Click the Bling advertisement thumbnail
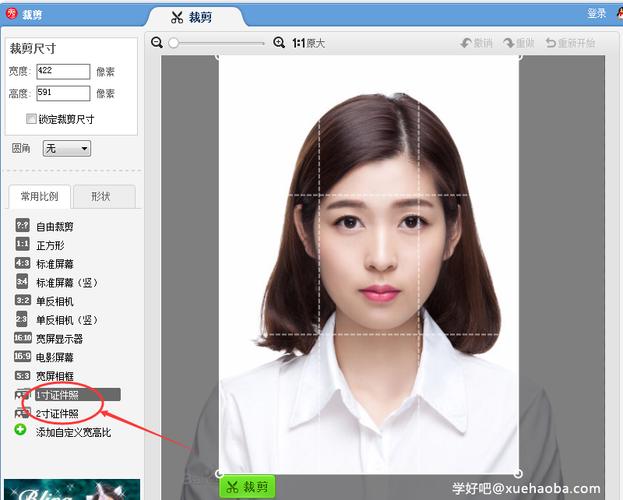 pyautogui.click(x=72, y=489)
